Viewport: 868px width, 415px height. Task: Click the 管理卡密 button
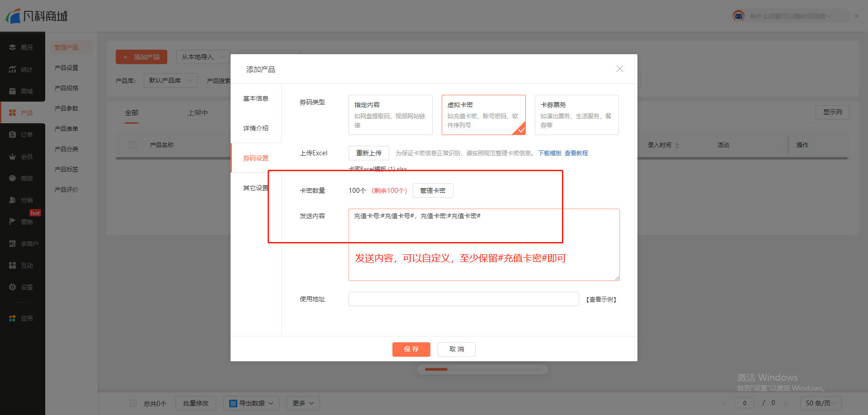(x=433, y=191)
